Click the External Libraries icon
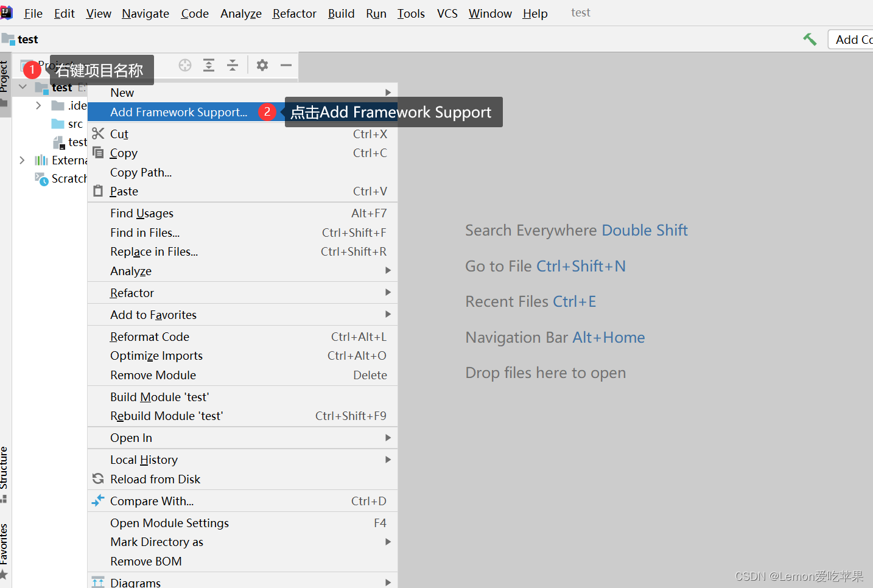873x588 pixels. (x=41, y=160)
